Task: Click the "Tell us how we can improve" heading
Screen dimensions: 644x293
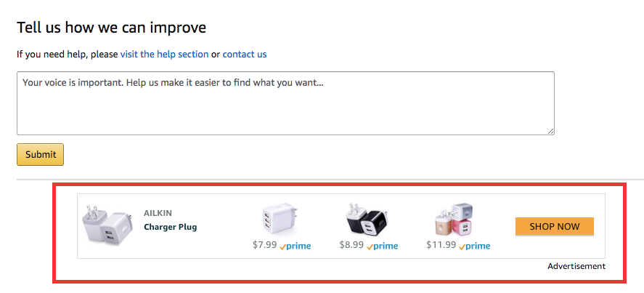Action: click(x=111, y=28)
